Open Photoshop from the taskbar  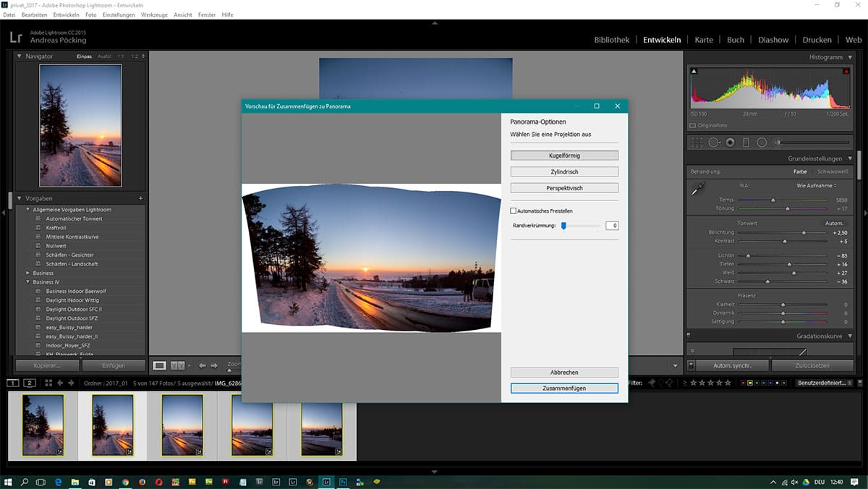pyautogui.click(x=344, y=481)
